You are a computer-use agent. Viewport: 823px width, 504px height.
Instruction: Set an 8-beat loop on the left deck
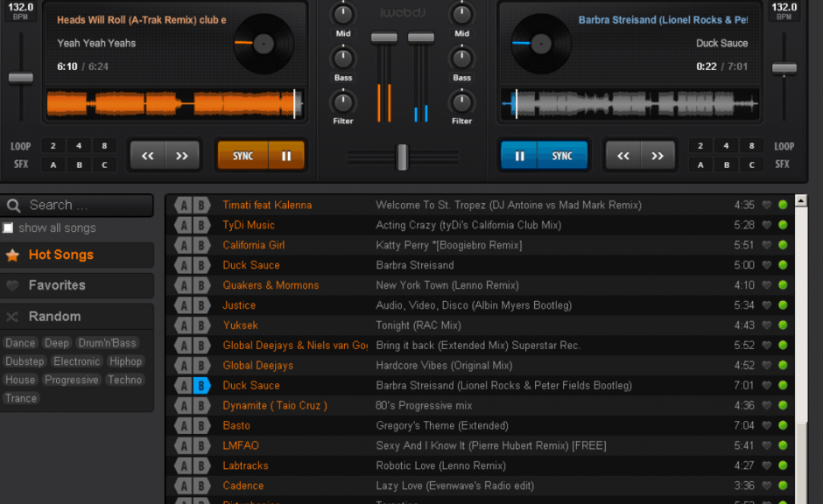(103, 145)
